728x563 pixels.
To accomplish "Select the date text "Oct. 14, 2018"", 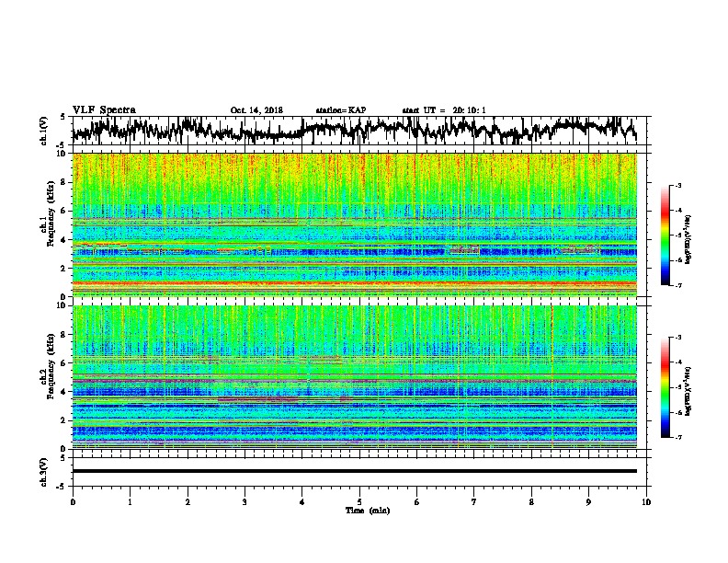I will pyautogui.click(x=256, y=110).
